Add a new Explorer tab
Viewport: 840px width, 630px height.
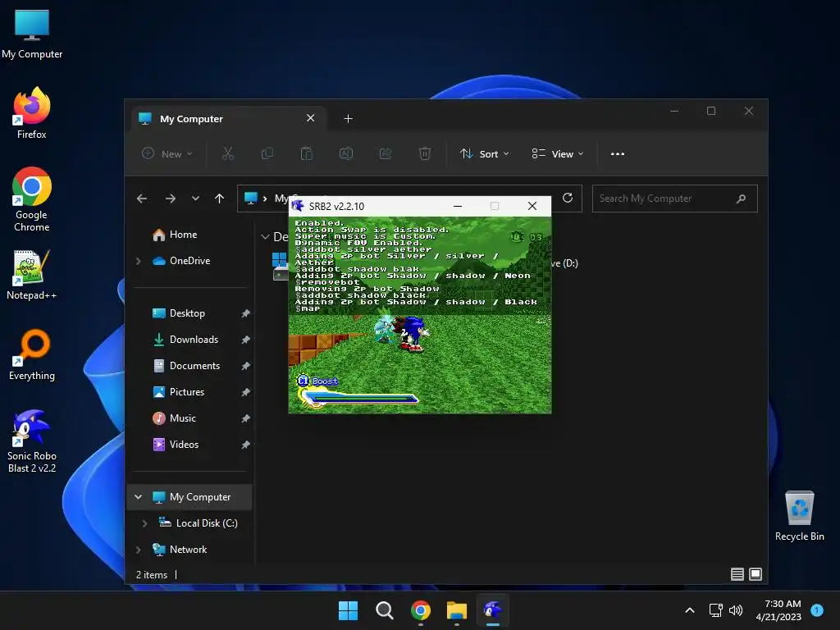click(x=348, y=118)
